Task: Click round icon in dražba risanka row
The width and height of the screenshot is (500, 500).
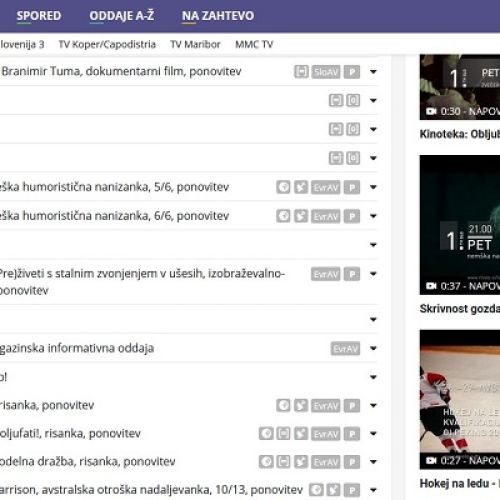Action: click(x=266, y=462)
